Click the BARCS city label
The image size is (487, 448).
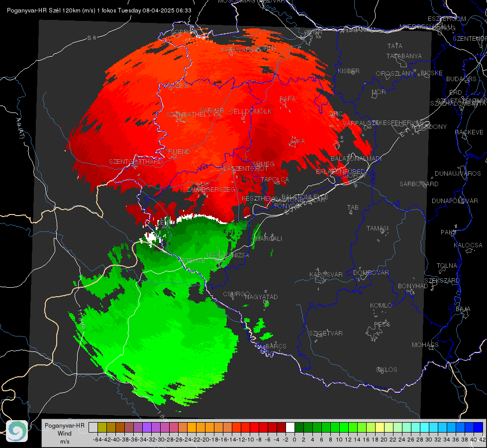click(x=276, y=346)
